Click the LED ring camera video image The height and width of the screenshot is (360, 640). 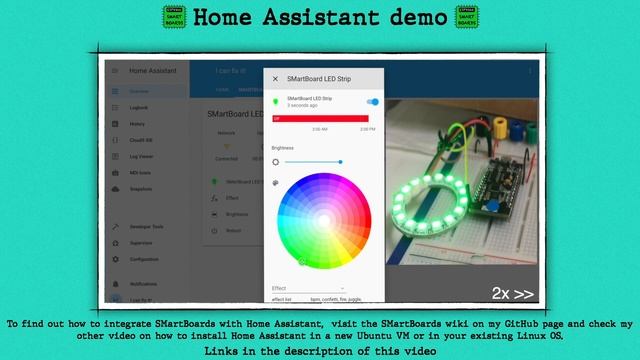(x=462, y=182)
